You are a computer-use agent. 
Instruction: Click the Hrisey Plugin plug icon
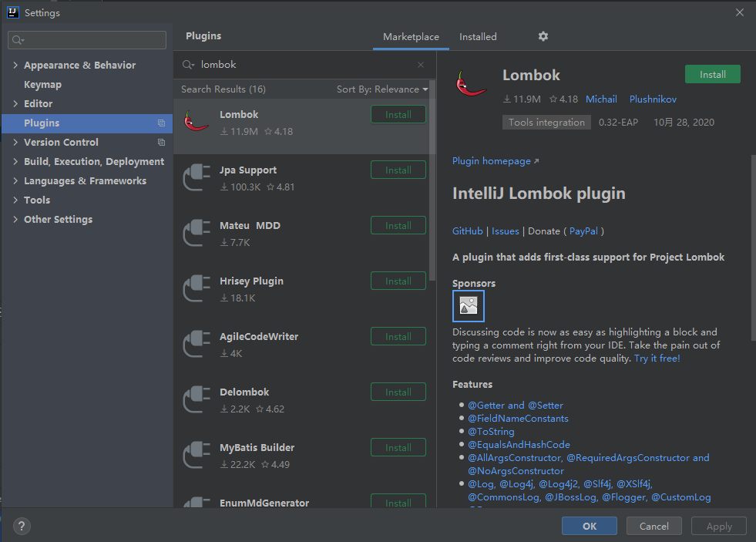click(x=197, y=288)
